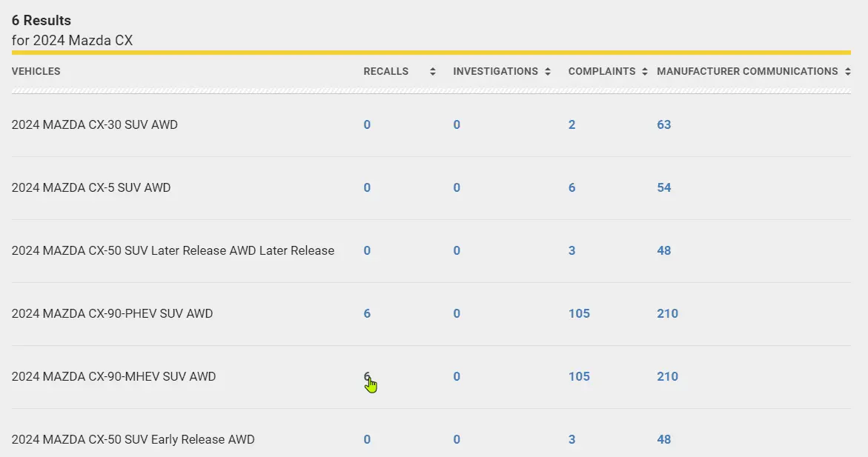Image resolution: width=868 pixels, height=457 pixels.
Task: Sort by Investigations column arrows
Action: (548, 72)
